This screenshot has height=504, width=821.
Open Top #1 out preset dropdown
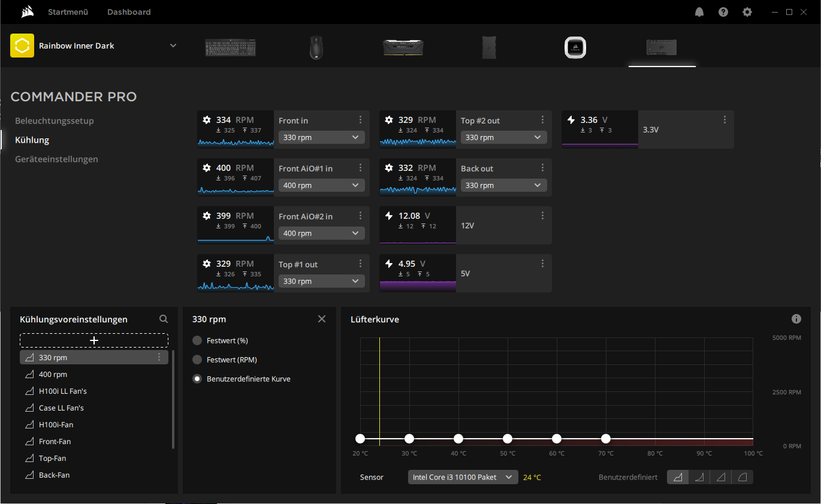pyautogui.click(x=322, y=281)
